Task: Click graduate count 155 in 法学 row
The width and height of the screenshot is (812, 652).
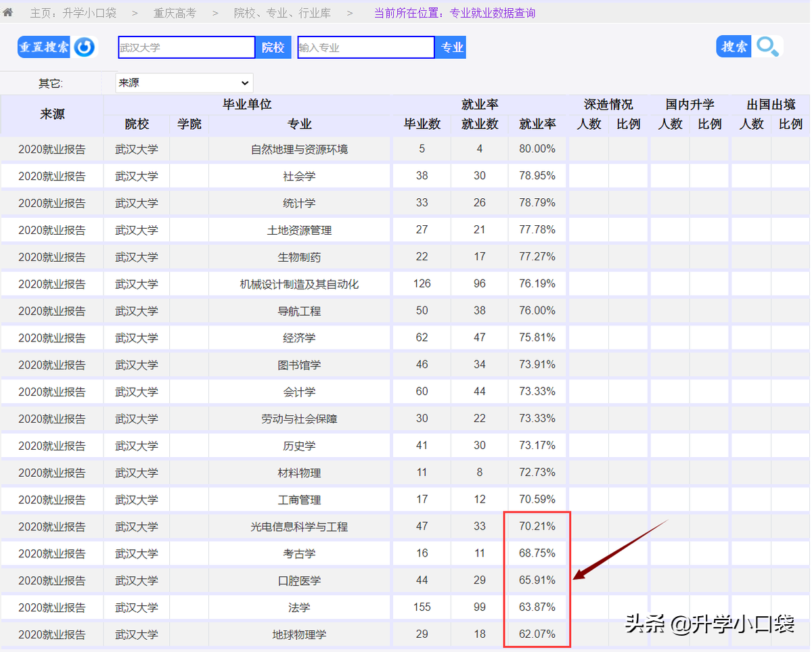Action: pos(422,607)
